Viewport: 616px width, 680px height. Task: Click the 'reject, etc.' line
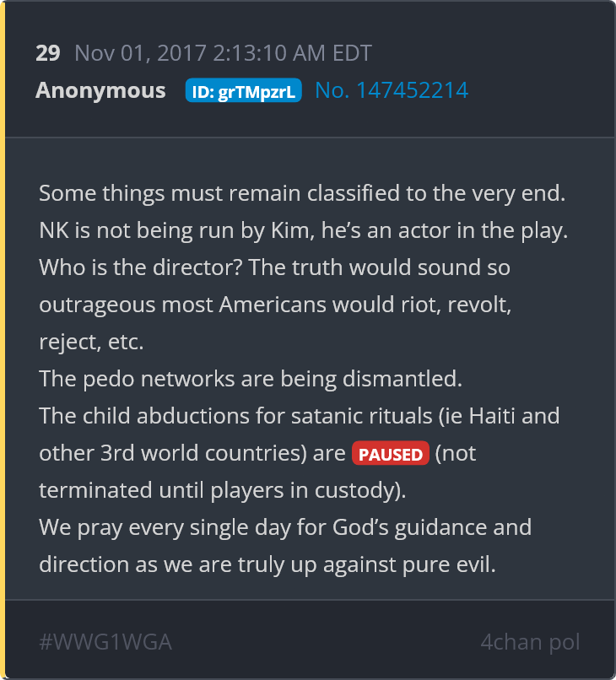[91, 342]
